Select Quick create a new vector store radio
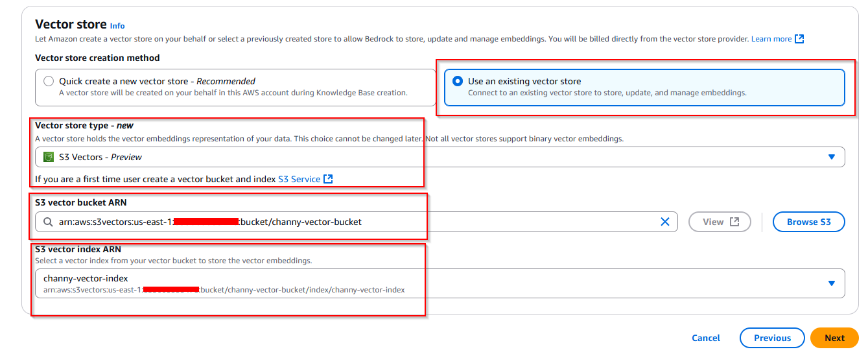The width and height of the screenshot is (868, 356). [49, 82]
